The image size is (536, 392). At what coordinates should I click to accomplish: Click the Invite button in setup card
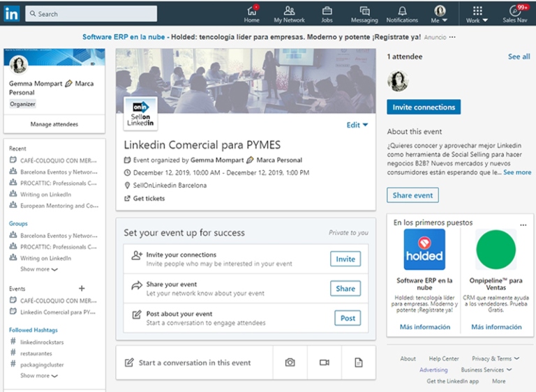(345, 259)
